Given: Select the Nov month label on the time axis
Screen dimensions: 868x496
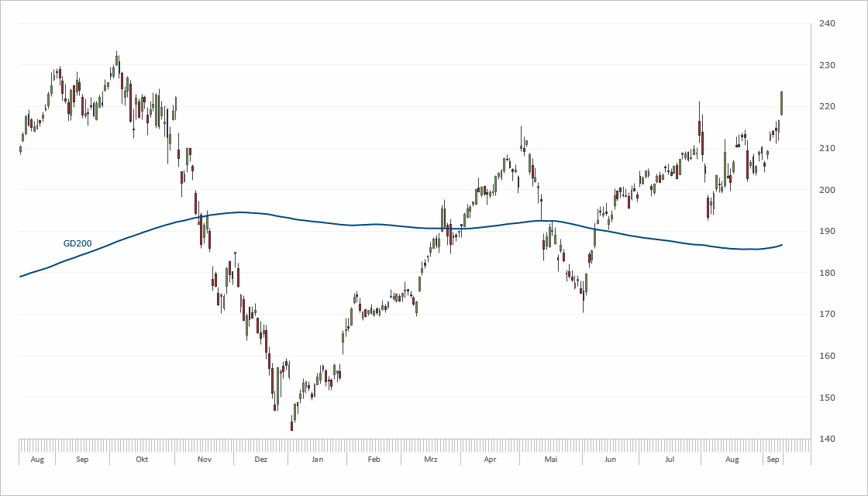Looking at the screenshot, I should tap(204, 460).
